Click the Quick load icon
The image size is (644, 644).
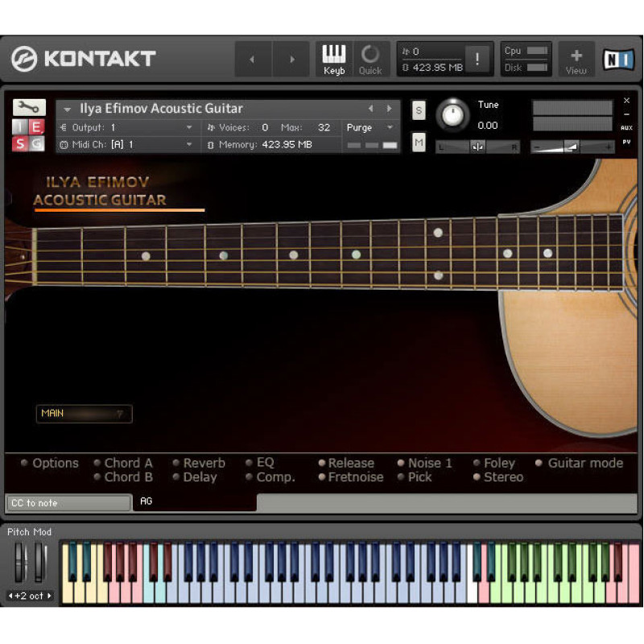370,60
